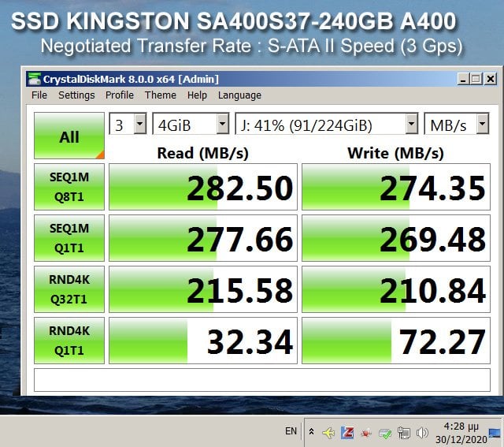This screenshot has width=504, height=447.
Task: Open the red Z tray icon
Action: [x=347, y=433]
